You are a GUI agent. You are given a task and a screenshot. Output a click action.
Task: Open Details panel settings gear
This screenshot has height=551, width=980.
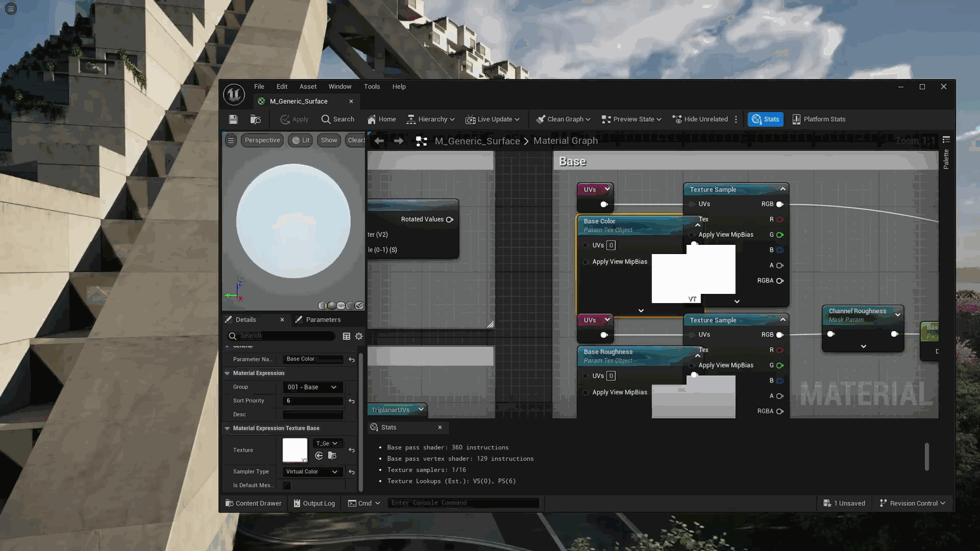pyautogui.click(x=359, y=336)
